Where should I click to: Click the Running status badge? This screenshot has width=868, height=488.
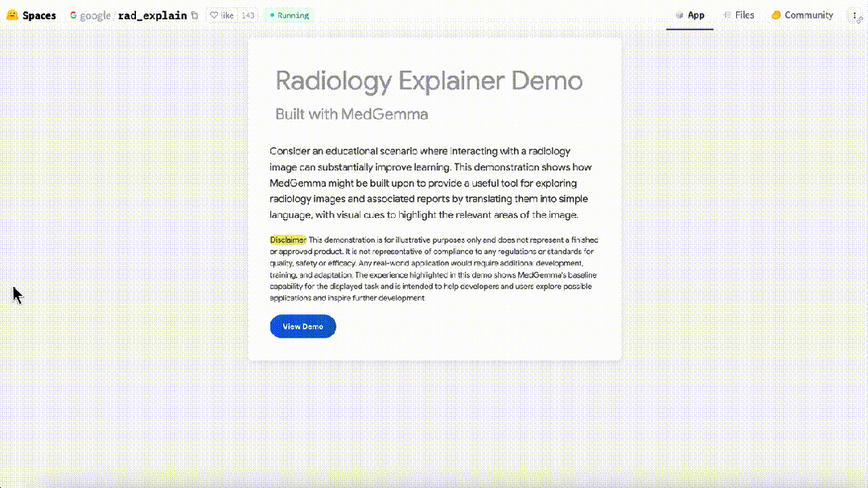[290, 15]
